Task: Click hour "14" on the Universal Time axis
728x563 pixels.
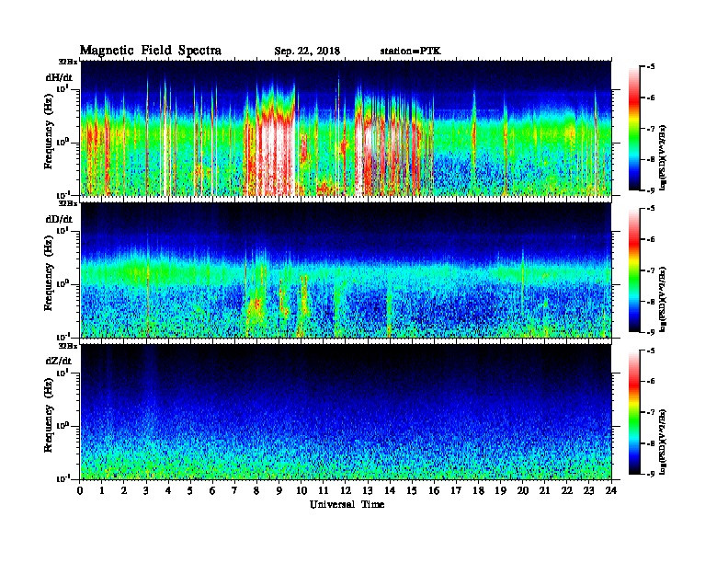Action: click(x=390, y=491)
